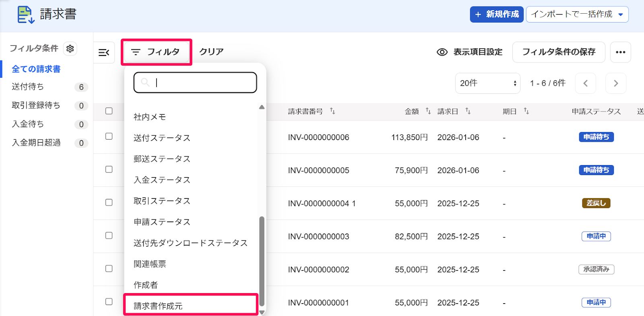644x316 pixels.
Task: Click the 承認済み status badge
Action: [596, 269]
